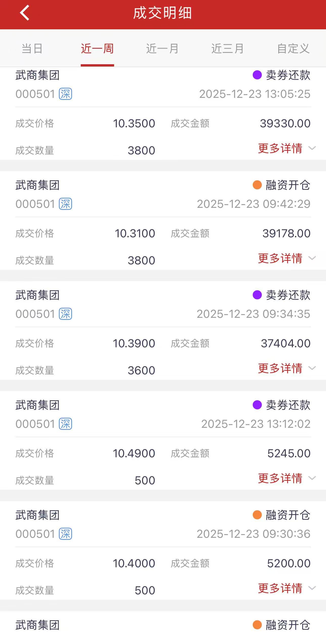The height and width of the screenshot is (644, 326).
Task: Tap the 深 badge on the 09:30:36 trade
Action: point(65,534)
